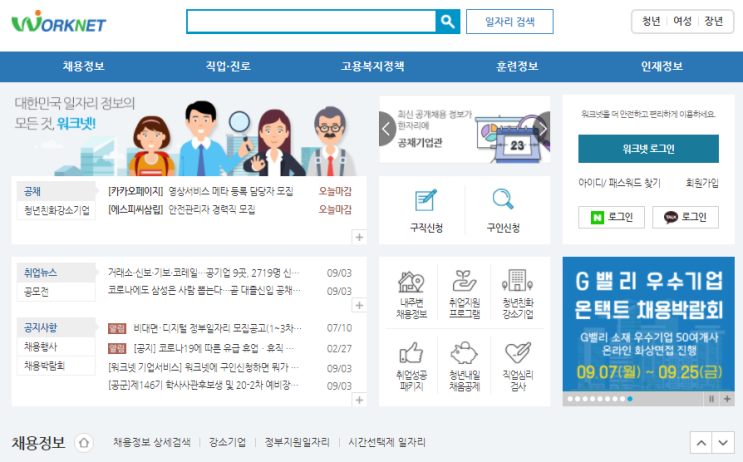Switch to 채용행사 tab
Image resolution: width=743 pixels, height=462 pixels.
click(x=56, y=347)
